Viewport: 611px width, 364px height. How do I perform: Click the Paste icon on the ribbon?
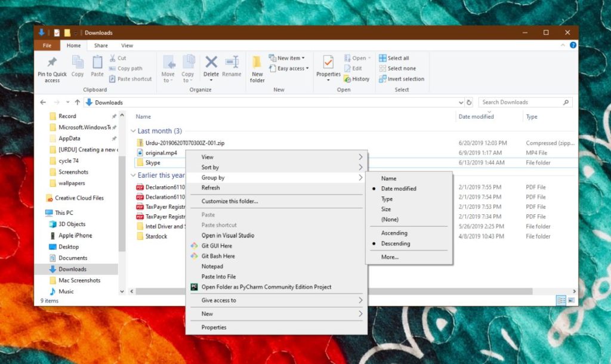click(97, 64)
